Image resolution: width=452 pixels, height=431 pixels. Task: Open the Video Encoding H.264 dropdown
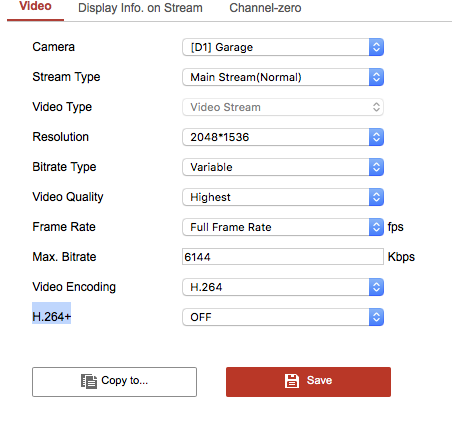(x=283, y=287)
